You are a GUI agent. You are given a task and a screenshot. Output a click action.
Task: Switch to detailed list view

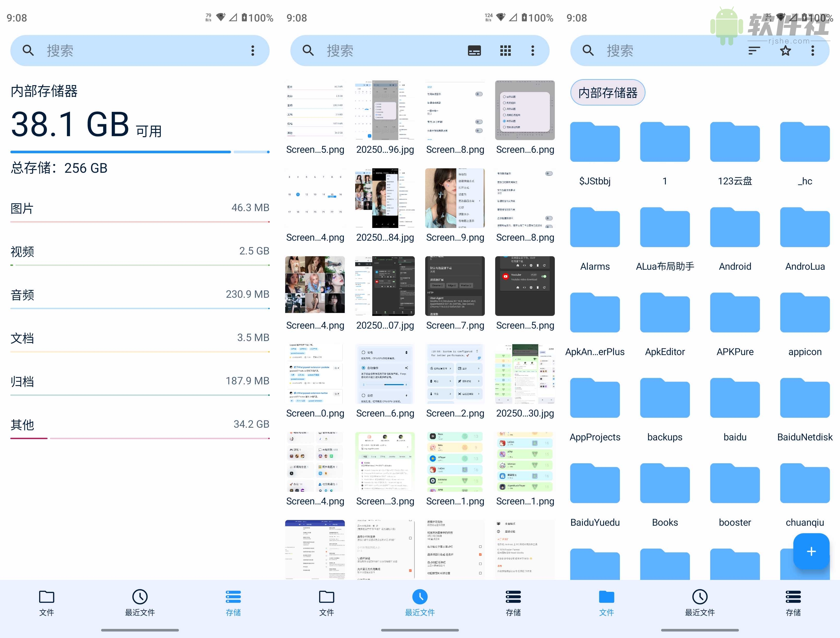click(x=475, y=50)
